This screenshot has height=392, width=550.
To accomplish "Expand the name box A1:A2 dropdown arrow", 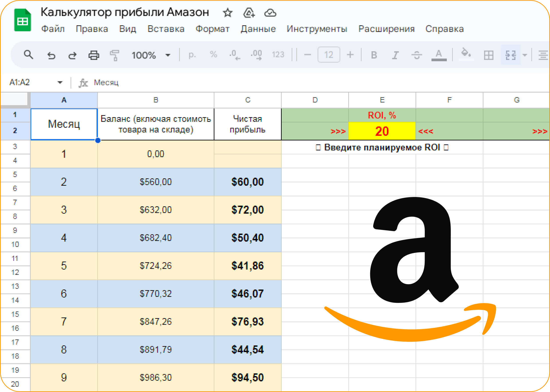I will point(60,83).
